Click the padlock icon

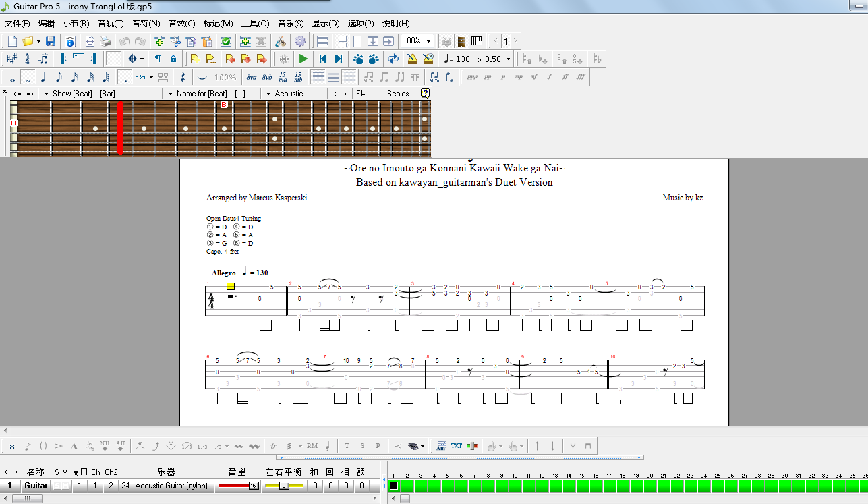[173, 59]
